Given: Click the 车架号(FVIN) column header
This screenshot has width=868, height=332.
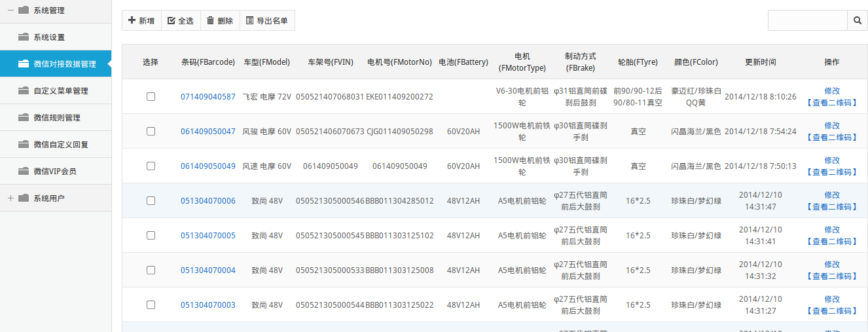Looking at the screenshot, I should click(x=331, y=62).
